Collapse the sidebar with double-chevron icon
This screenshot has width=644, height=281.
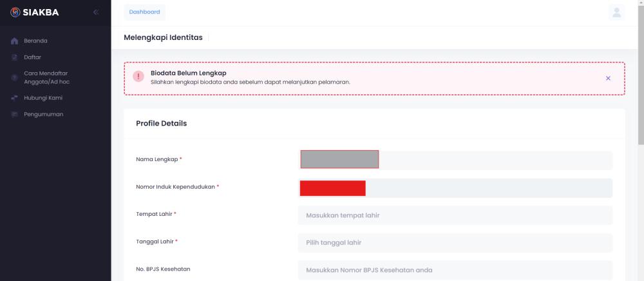click(96, 12)
